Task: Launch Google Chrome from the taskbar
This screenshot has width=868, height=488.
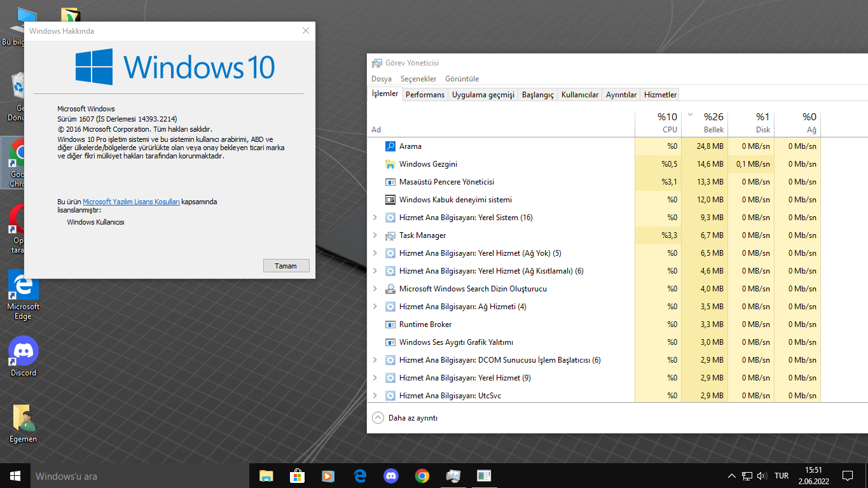Action: [422, 476]
